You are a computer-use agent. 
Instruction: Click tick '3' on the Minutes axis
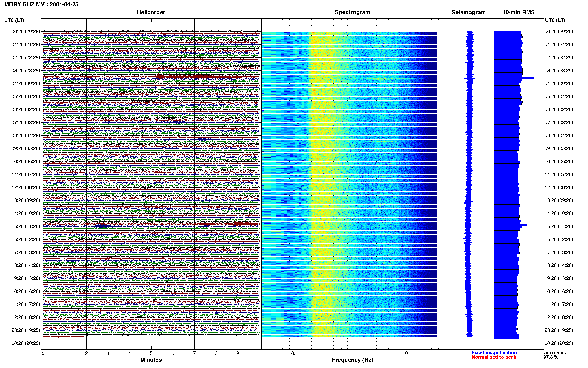[x=108, y=353]
